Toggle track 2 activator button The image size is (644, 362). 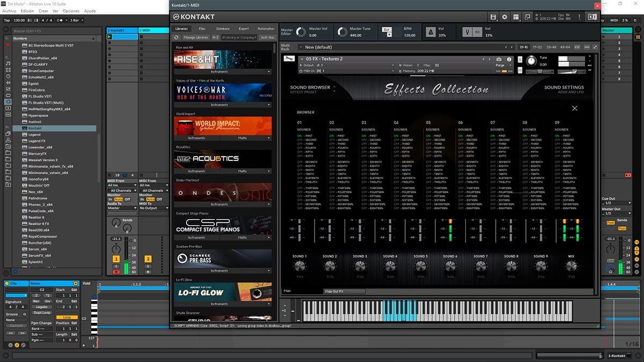click(148, 259)
